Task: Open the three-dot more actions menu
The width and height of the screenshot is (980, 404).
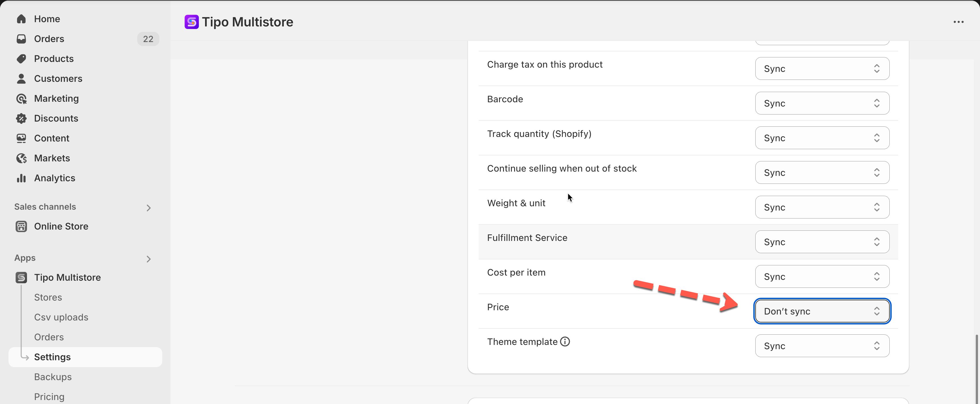Action: [958, 22]
